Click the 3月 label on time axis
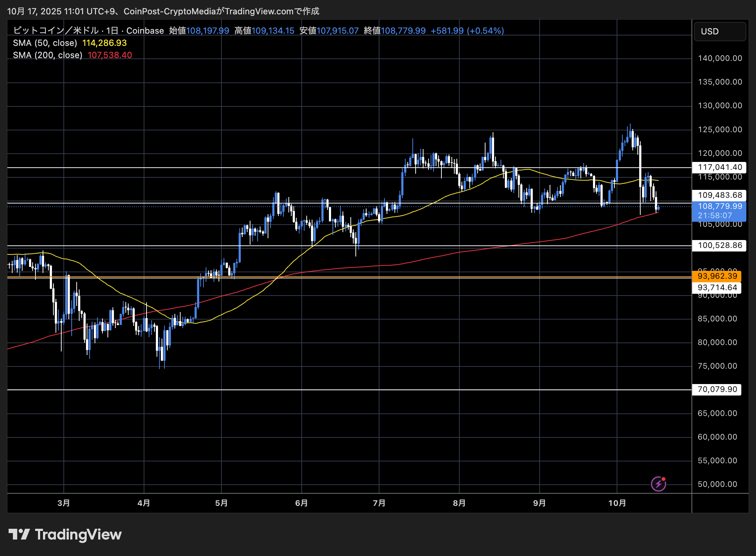Viewport: 756px width, 556px height. pos(64,503)
